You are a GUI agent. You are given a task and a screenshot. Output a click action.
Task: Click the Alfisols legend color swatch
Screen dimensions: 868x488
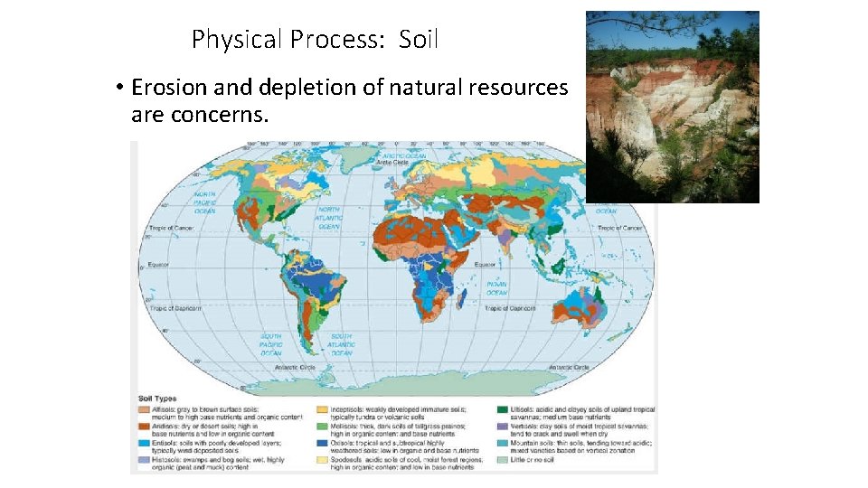[x=144, y=409]
